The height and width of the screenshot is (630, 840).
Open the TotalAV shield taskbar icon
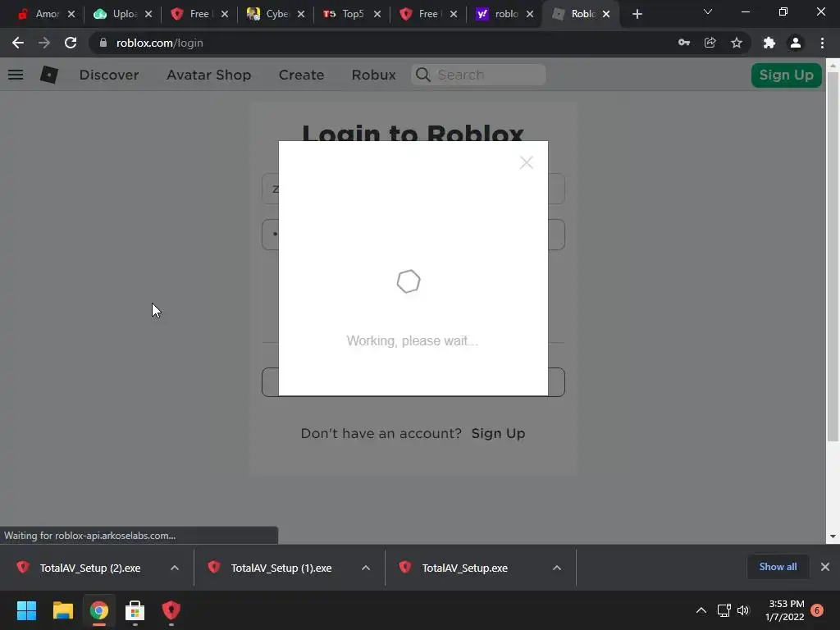pyautogui.click(x=171, y=610)
